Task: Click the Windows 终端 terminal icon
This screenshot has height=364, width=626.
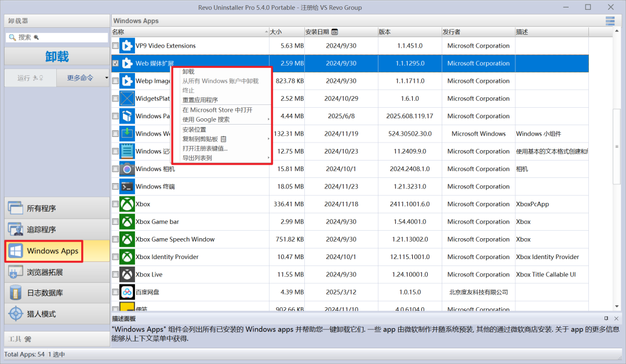Action: [x=127, y=187]
